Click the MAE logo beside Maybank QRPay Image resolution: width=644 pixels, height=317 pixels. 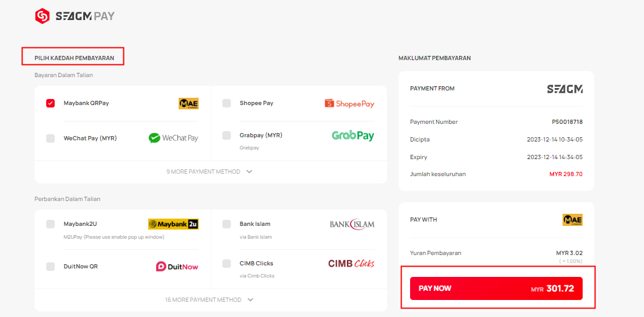pyautogui.click(x=188, y=103)
